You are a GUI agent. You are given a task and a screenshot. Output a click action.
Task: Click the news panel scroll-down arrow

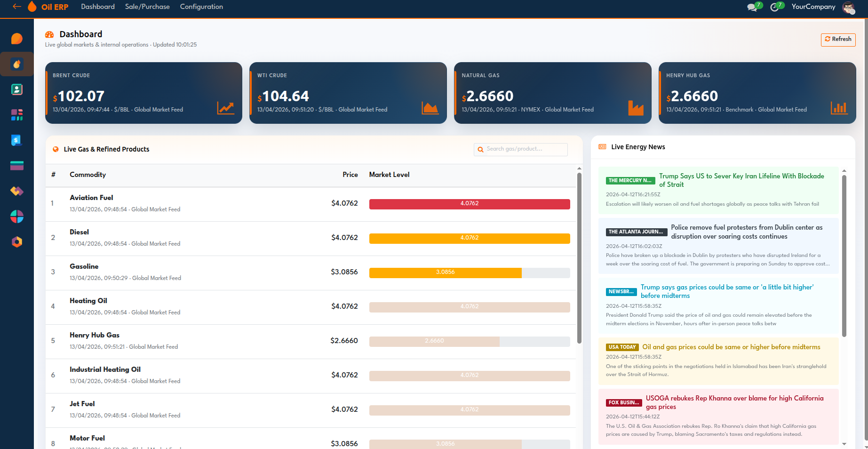(x=844, y=444)
